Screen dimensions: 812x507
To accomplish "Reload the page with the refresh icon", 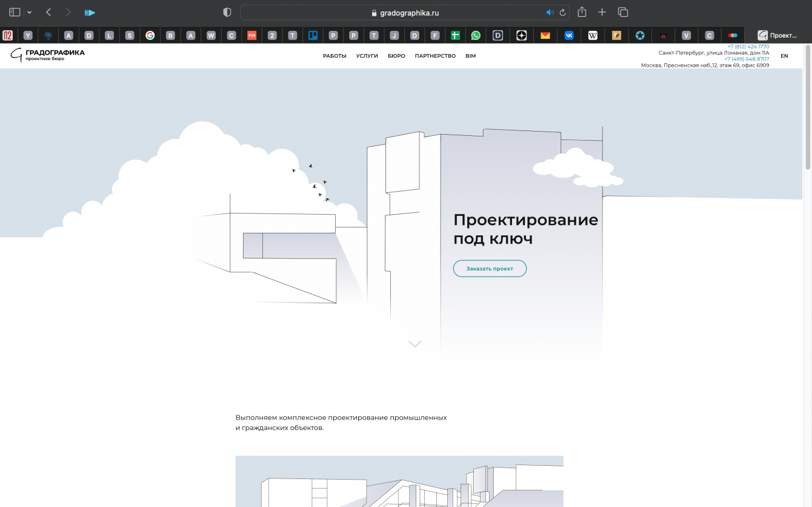I will pyautogui.click(x=562, y=12).
